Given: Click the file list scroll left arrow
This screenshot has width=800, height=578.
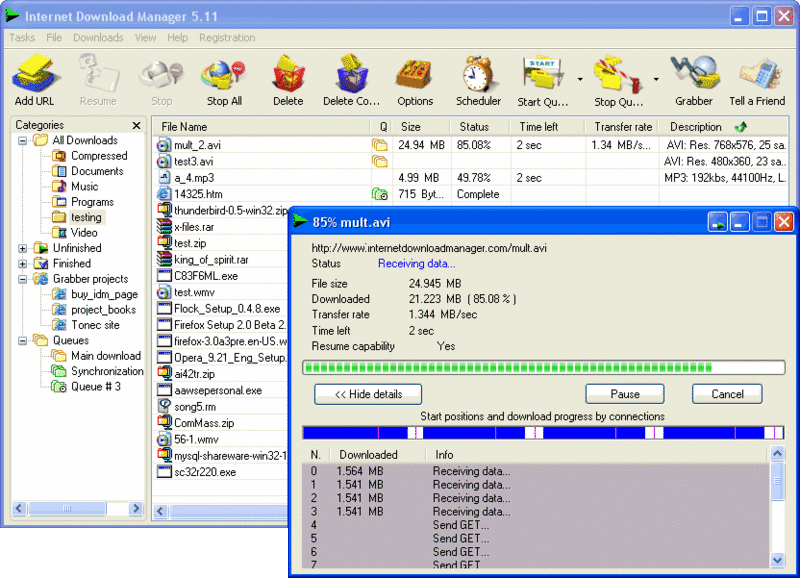Looking at the screenshot, I should pyautogui.click(x=161, y=511).
